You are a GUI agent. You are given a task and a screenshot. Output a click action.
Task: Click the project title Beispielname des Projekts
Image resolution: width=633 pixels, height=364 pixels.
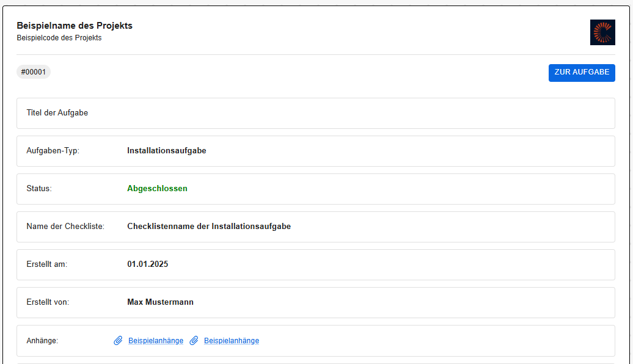tap(75, 26)
